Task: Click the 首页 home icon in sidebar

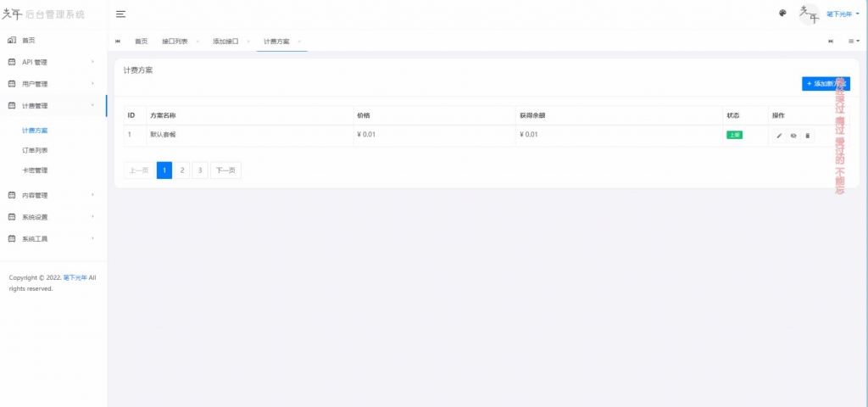Action: point(12,40)
